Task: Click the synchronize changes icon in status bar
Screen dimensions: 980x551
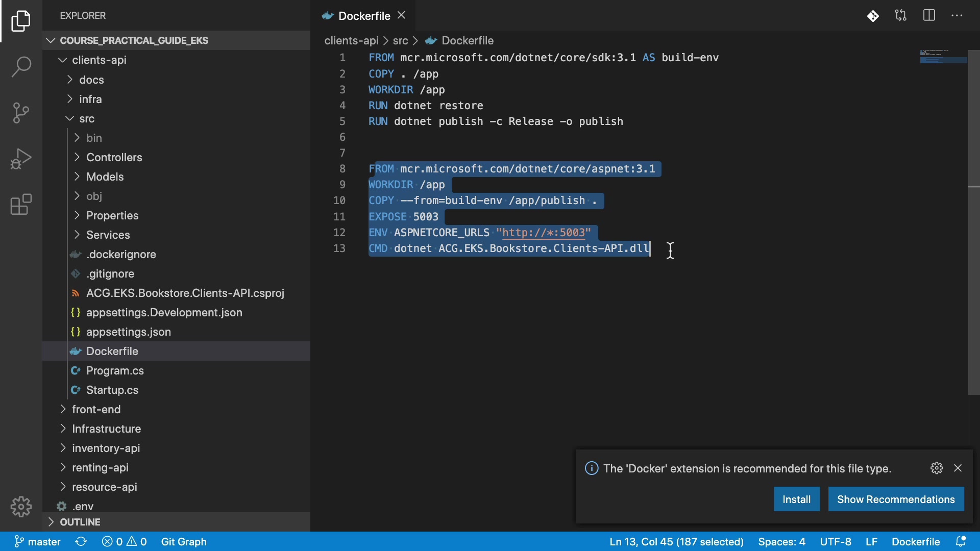Action: [x=81, y=542]
